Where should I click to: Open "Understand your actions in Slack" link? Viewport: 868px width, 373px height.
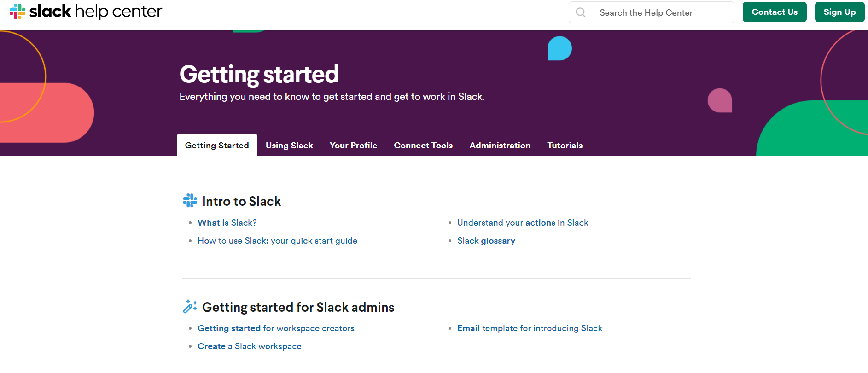[523, 223]
